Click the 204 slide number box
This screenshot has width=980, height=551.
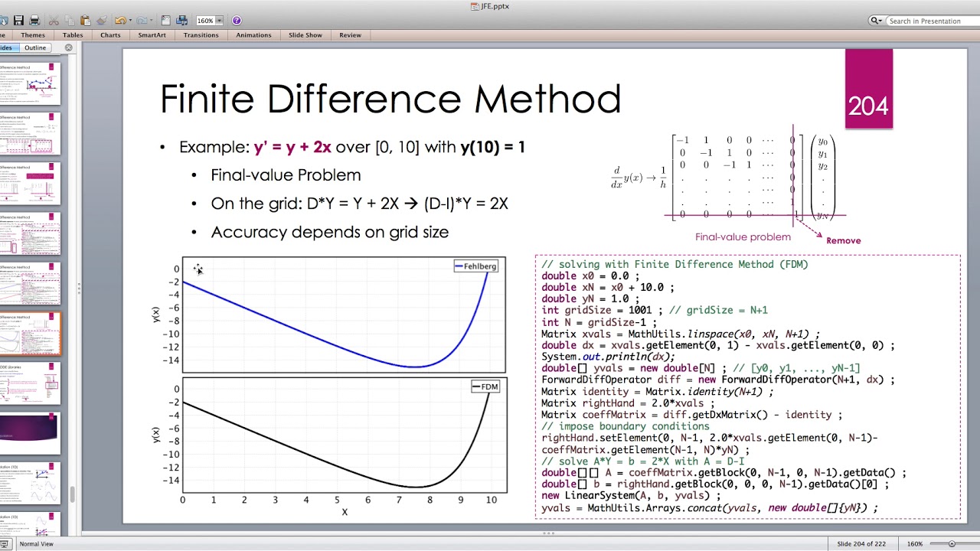(x=869, y=89)
